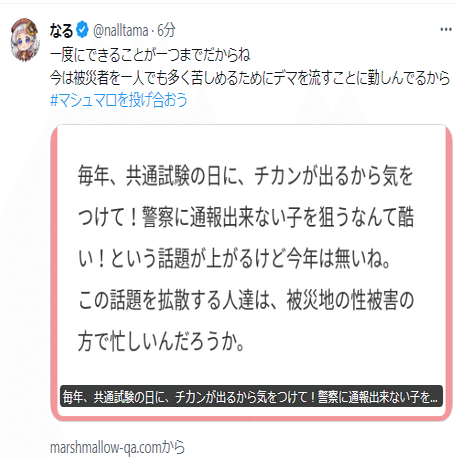Click the blue verified badge next to なる
The height and width of the screenshot is (458, 458).
click(82, 30)
